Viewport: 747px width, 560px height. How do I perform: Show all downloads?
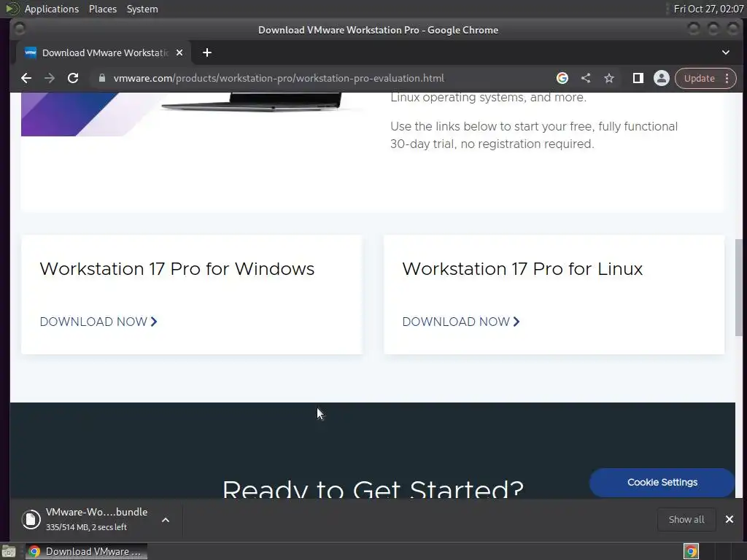click(x=686, y=519)
